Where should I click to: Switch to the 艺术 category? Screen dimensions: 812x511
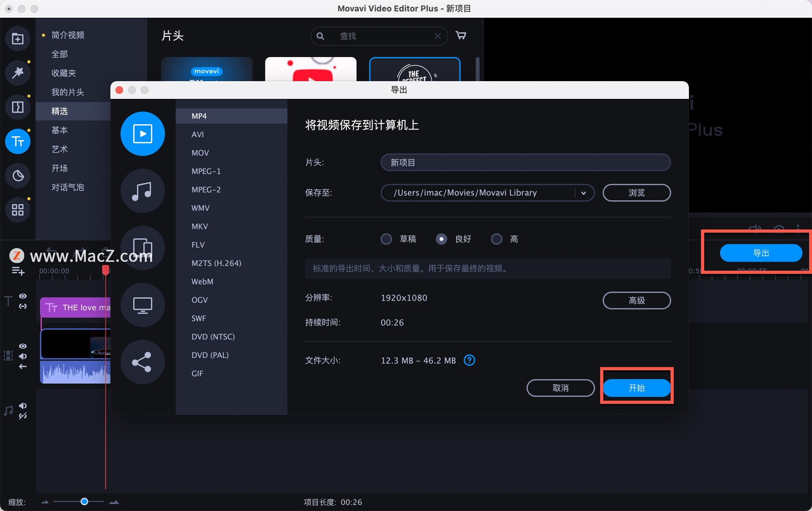click(x=60, y=149)
